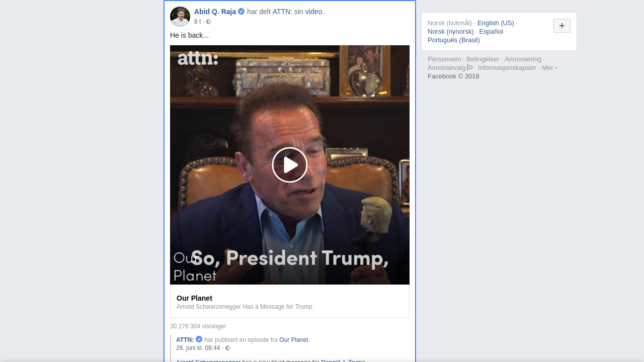Click the plus button for more languages

(x=562, y=26)
